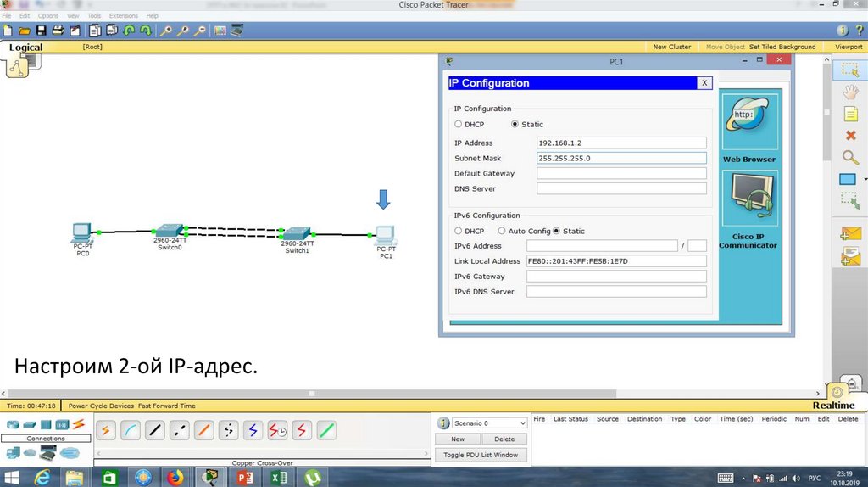The height and width of the screenshot is (487, 868).
Task: Click the Add Simple PDU envelope icon
Action: point(850,234)
